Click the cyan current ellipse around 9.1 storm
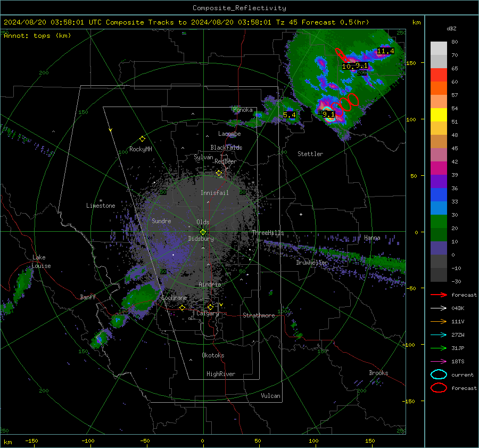479x448 pixels. coord(328,115)
